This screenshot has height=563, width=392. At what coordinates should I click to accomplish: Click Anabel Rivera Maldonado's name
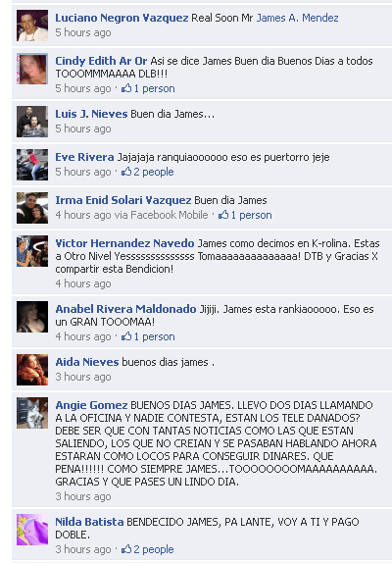(x=125, y=309)
